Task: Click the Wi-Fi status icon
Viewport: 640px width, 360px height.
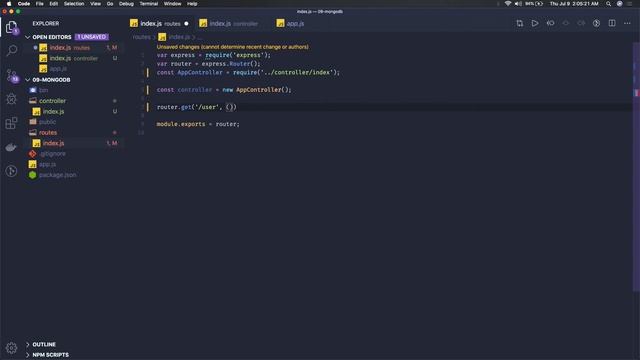Action: [x=508, y=4]
